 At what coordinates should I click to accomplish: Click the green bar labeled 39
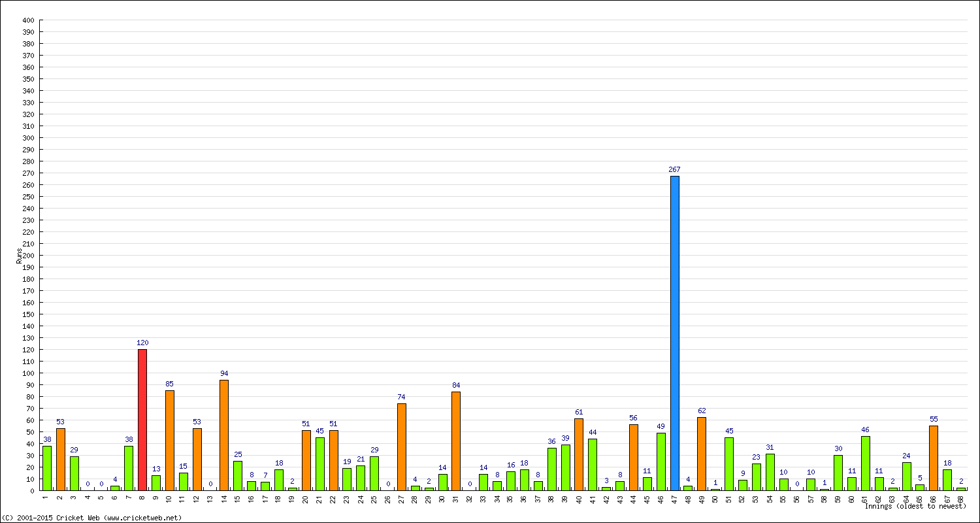565,467
